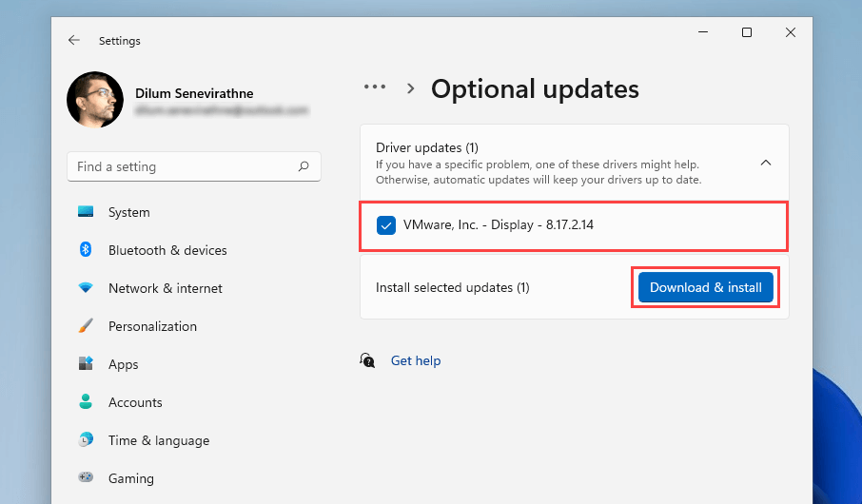Click the search magnifier icon
The image size is (862, 504).
304,166
